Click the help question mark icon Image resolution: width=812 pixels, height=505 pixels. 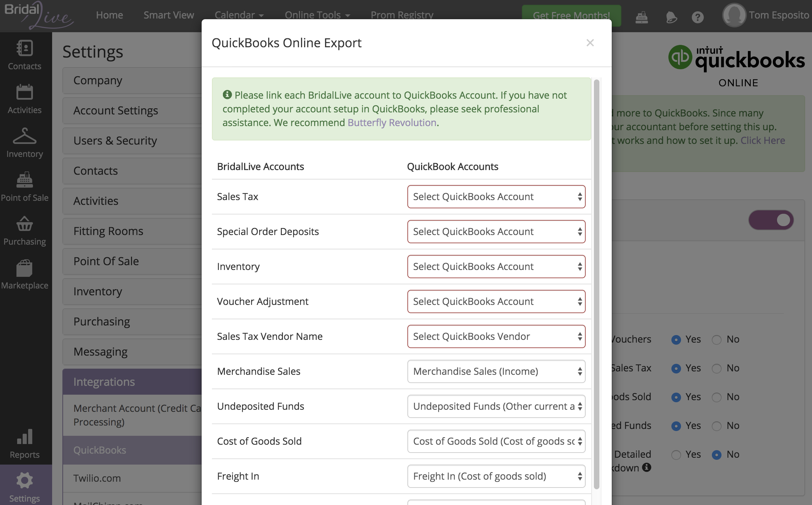pyautogui.click(x=697, y=17)
